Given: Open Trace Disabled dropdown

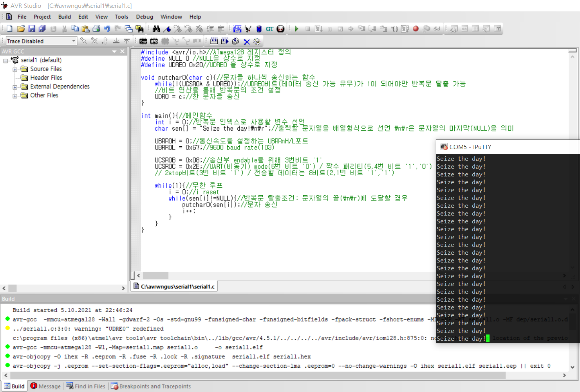Looking at the screenshot, I should [x=73, y=41].
